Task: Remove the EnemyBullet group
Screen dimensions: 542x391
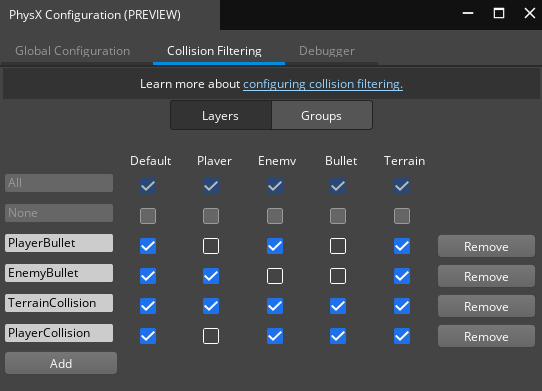Action: [x=486, y=277]
